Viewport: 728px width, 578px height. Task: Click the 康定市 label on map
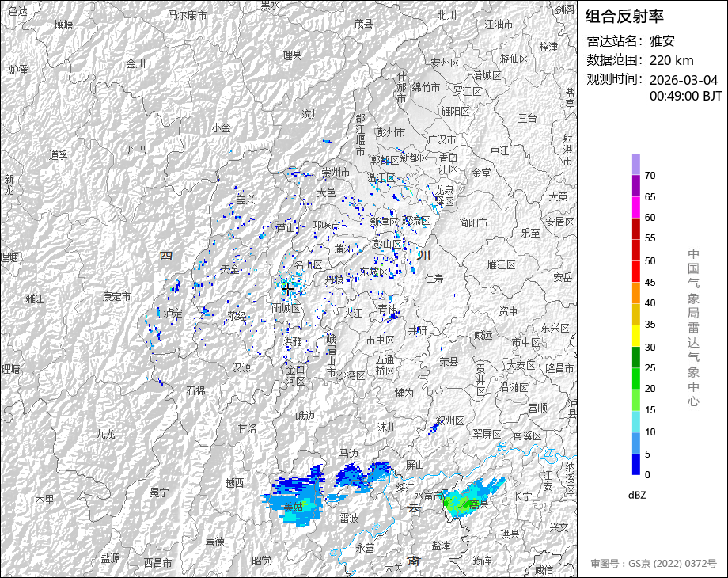click(x=116, y=296)
